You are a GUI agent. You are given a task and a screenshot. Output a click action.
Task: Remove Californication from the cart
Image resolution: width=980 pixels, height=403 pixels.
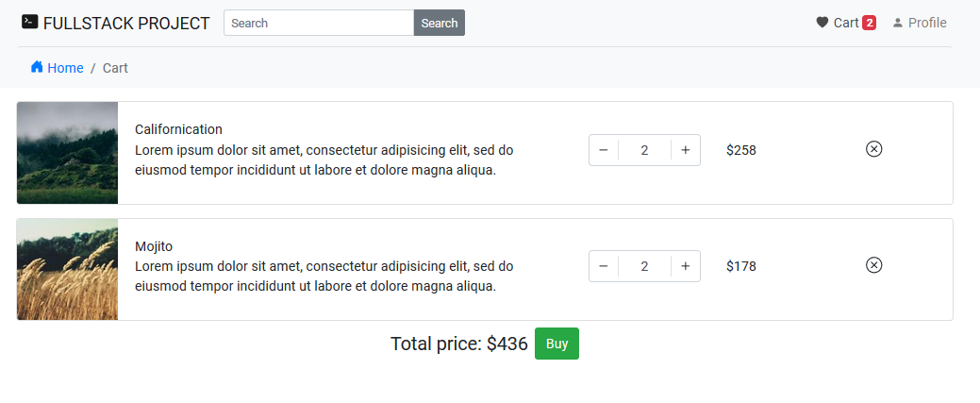pos(873,149)
